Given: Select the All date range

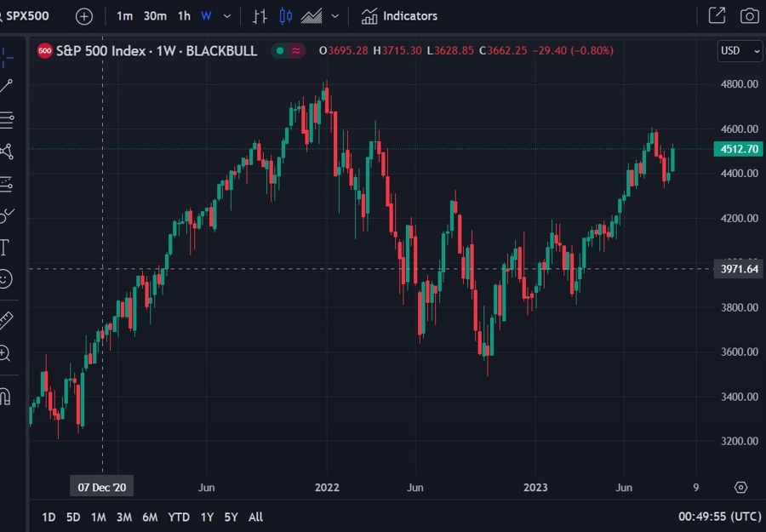Looking at the screenshot, I should pyautogui.click(x=255, y=517).
